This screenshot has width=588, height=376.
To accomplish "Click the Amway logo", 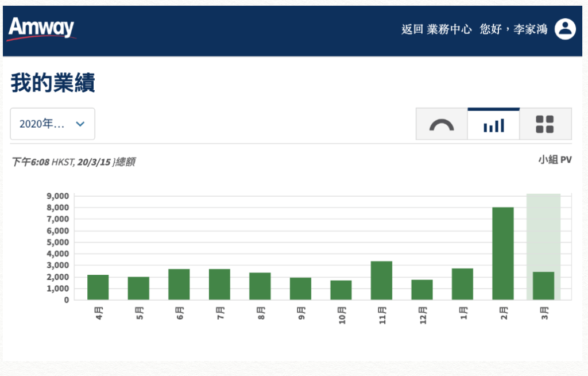I will coord(41,29).
